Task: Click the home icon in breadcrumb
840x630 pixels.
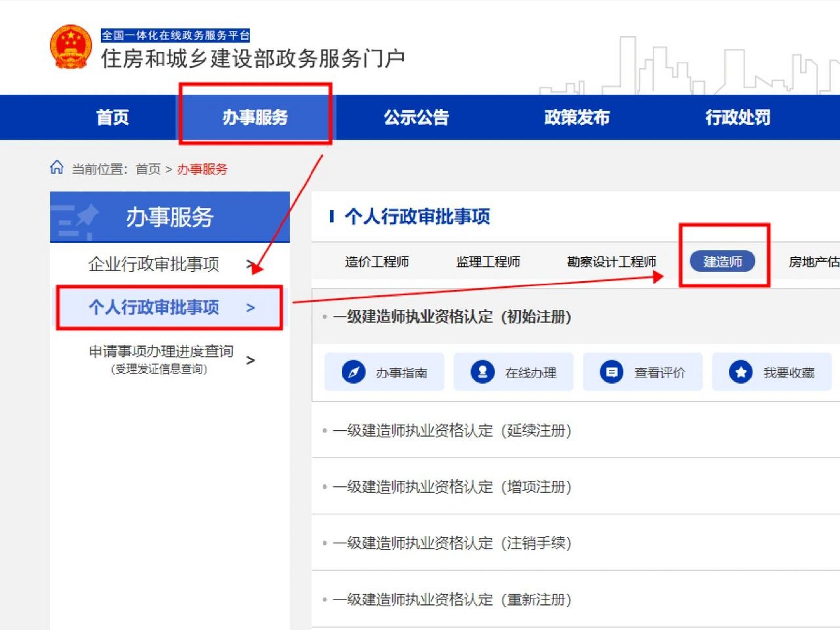Action: [57, 168]
